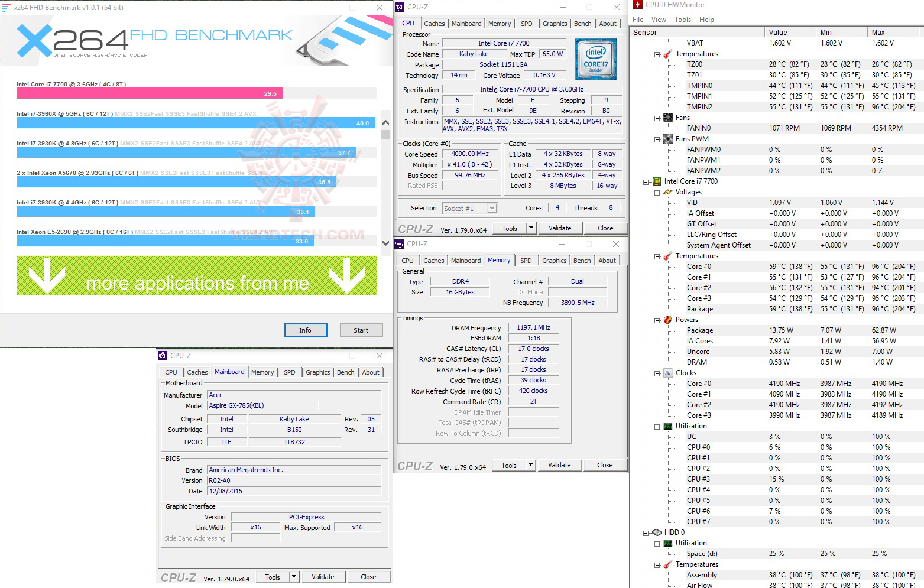
Task: Open the File menu in HWMonitor
Action: [x=638, y=20]
